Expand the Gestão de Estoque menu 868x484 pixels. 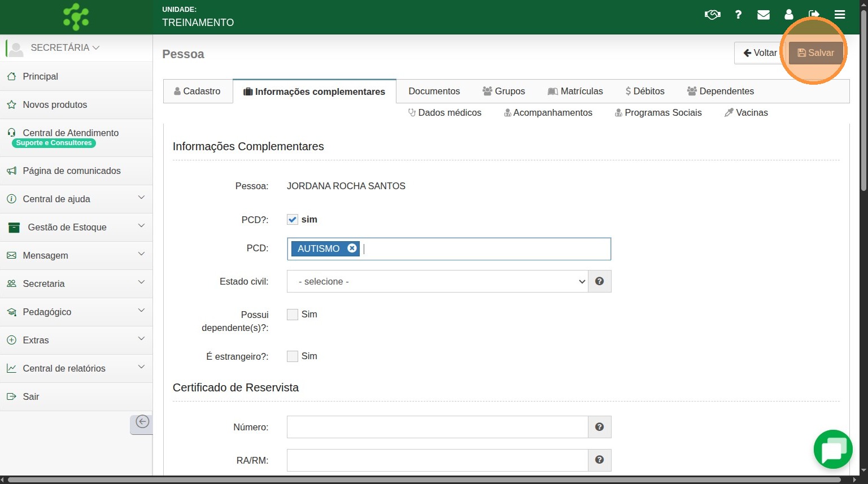coord(76,227)
